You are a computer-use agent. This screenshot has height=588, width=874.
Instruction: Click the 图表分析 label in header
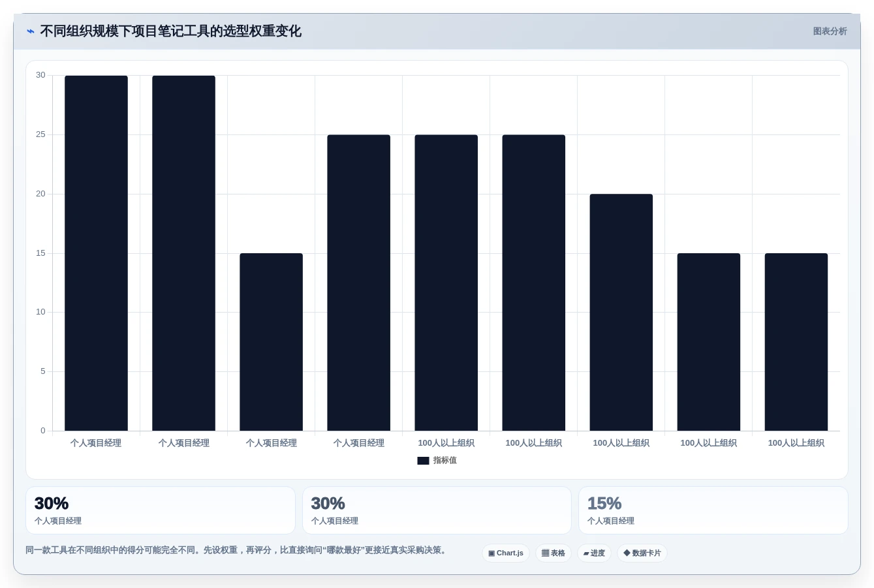830,31
